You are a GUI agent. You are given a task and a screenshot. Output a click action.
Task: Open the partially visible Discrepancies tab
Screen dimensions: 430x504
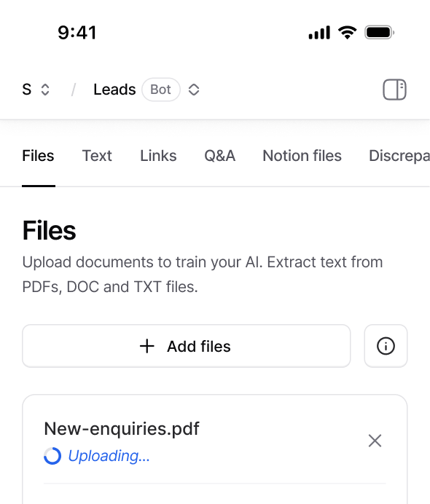point(399,156)
